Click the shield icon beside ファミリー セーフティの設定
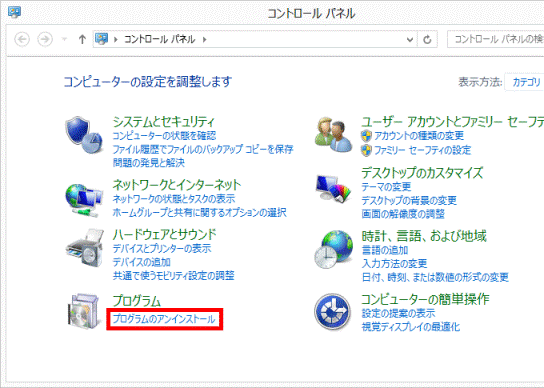This screenshot has height=388, width=544. point(366,150)
